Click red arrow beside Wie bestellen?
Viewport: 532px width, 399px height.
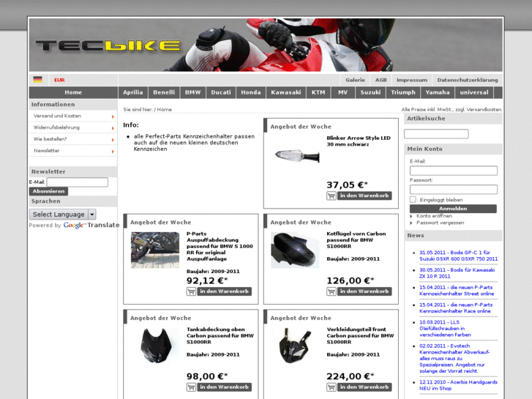[113, 140]
